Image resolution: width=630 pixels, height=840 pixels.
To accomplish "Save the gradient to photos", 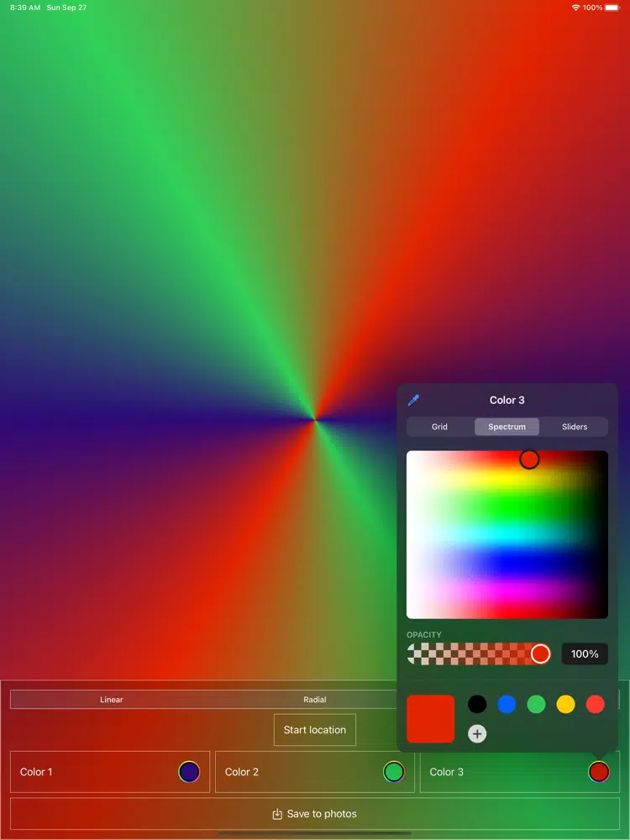I will pyautogui.click(x=315, y=814).
